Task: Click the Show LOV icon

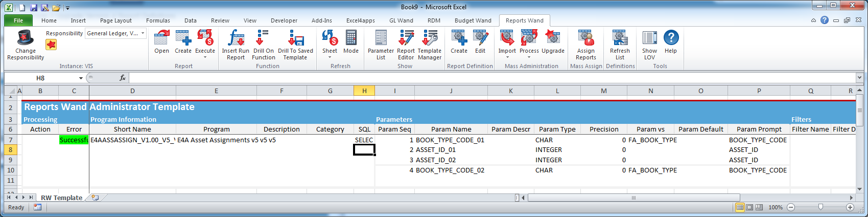Action: [x=649, y=38]
